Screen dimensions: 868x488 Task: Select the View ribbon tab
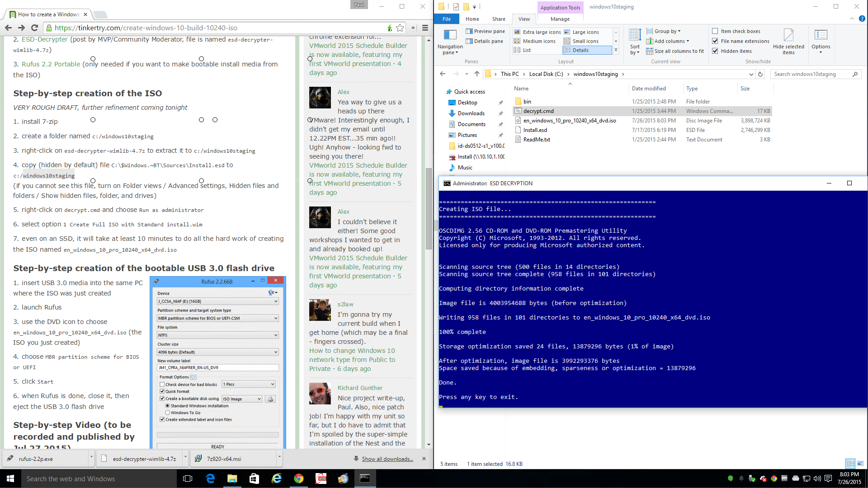tap(524, 19)
